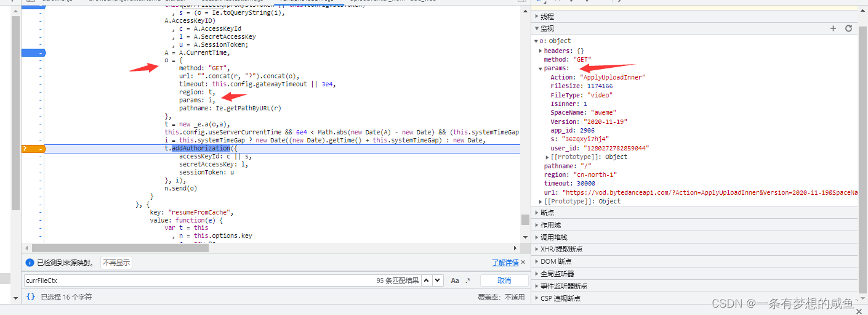The height and width of the screenshot is (315, 868).
Task: Click the t = new _e.a(o,a) line
Action: [x=197, y=124]
